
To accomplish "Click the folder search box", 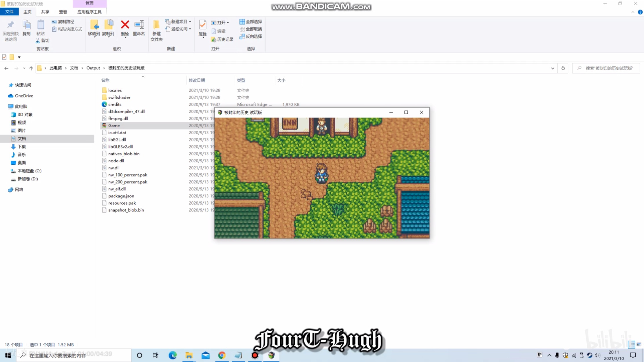I will coord(606,68).
